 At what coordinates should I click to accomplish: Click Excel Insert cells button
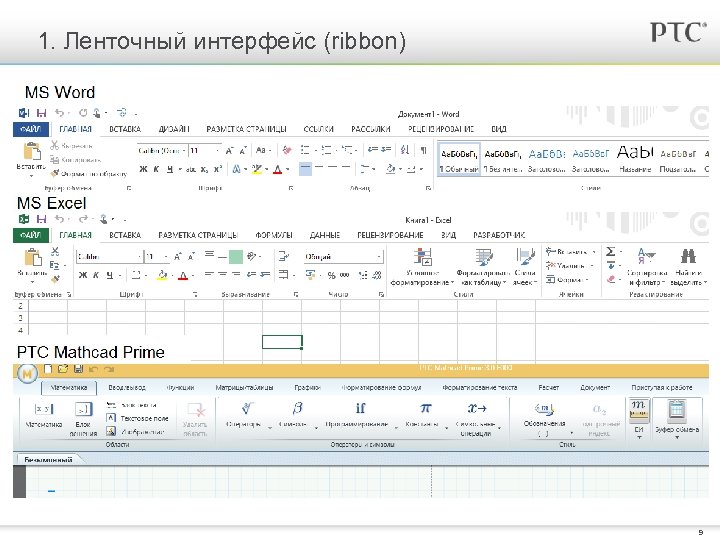(570, 252)
